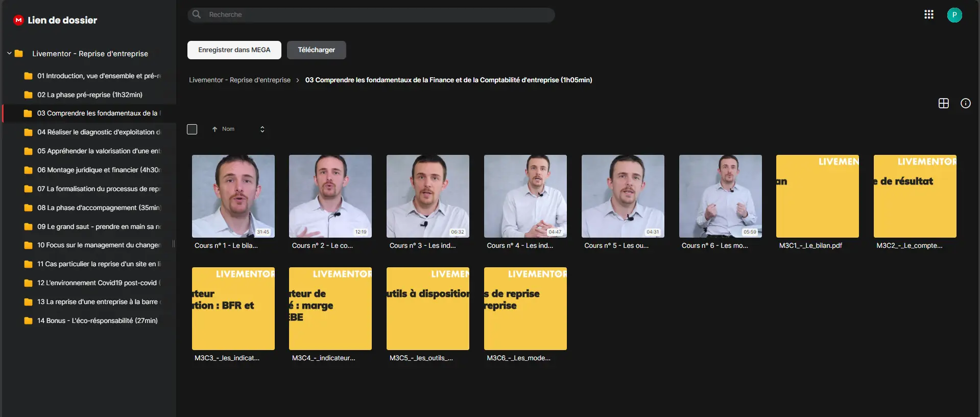Click the Lien de dossier title
This screenshot has width=980, height=417.
(x=62, y=20)
